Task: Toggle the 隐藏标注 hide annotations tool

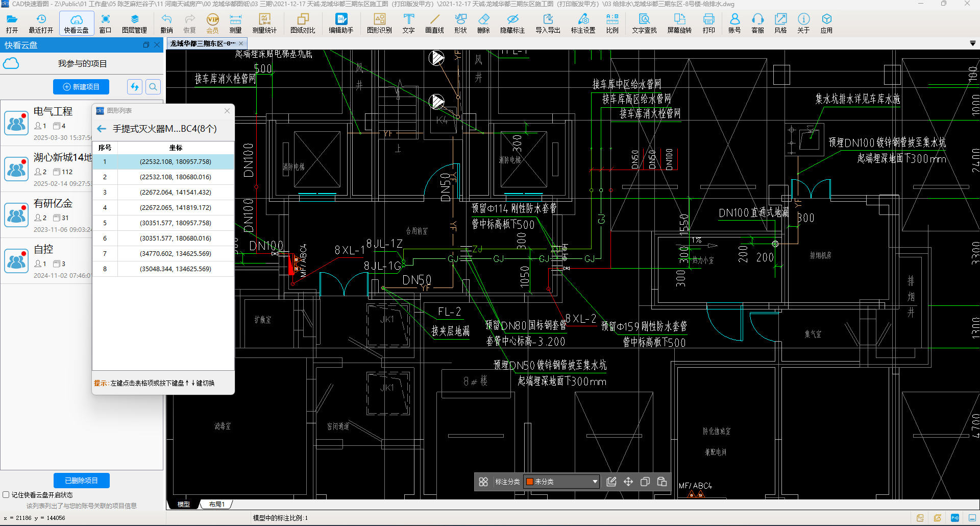Action: point(512,23)
